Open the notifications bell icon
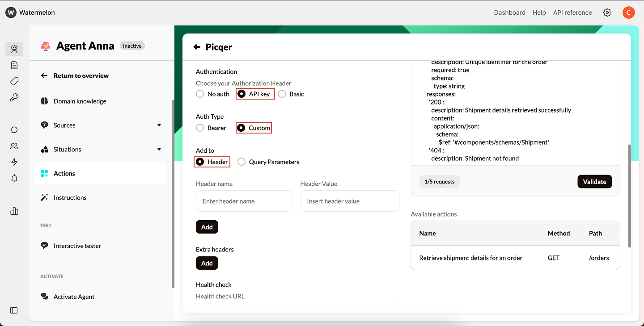This screenshot has height=326, width=644. pyautogui.click(x=14, y=178)
